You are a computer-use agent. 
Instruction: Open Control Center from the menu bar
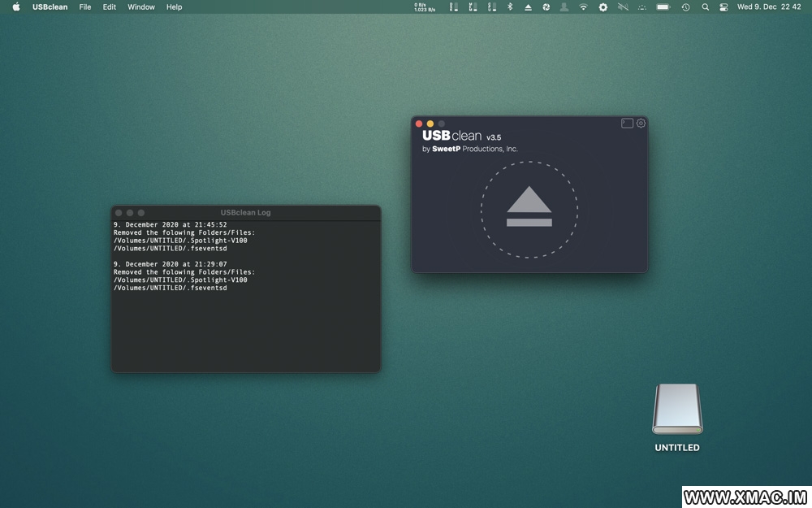(x=724, y=7)
